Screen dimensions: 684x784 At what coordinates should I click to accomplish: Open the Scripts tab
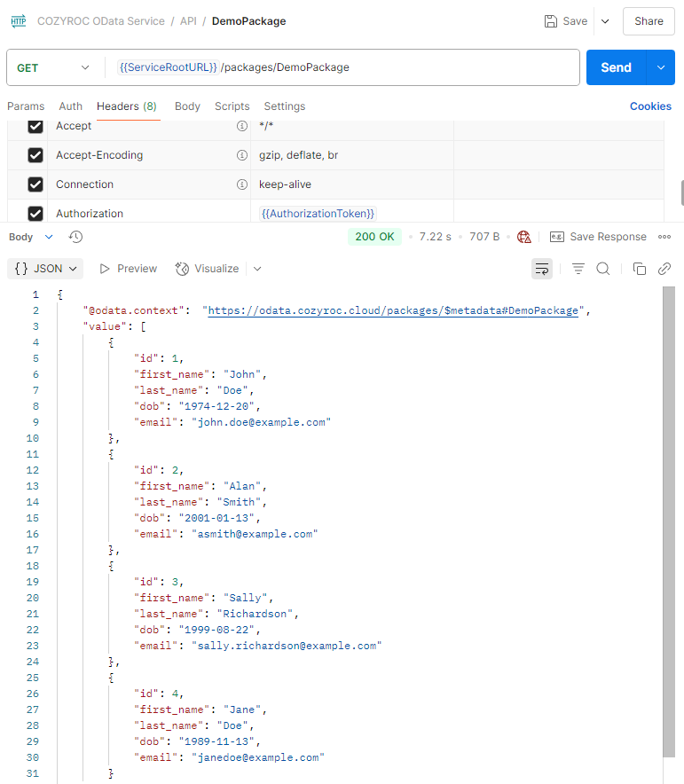click(232, 106)
